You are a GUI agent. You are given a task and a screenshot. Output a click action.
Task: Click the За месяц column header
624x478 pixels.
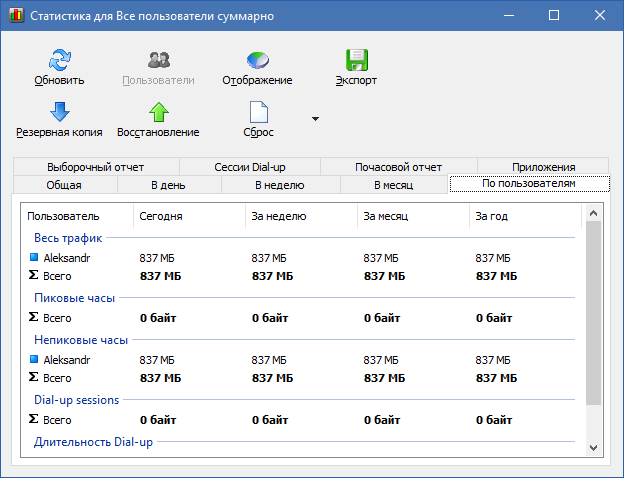click(413, 216)
